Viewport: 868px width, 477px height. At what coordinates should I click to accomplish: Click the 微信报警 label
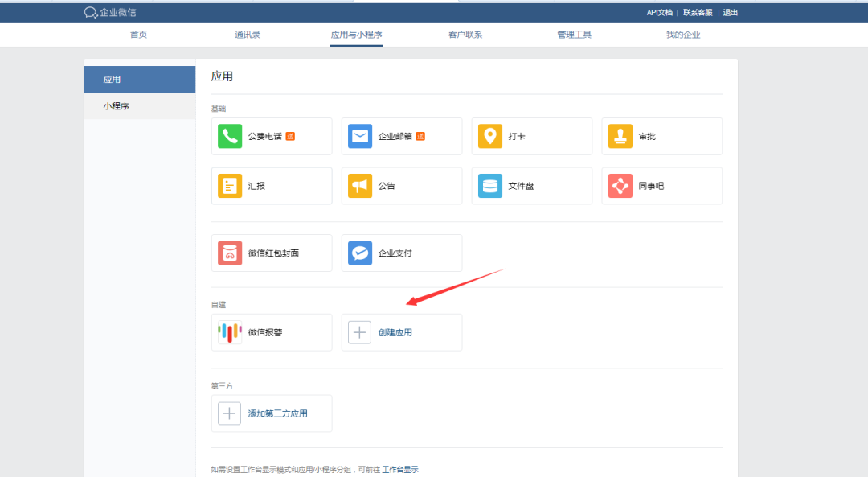[x=265, y=332]
